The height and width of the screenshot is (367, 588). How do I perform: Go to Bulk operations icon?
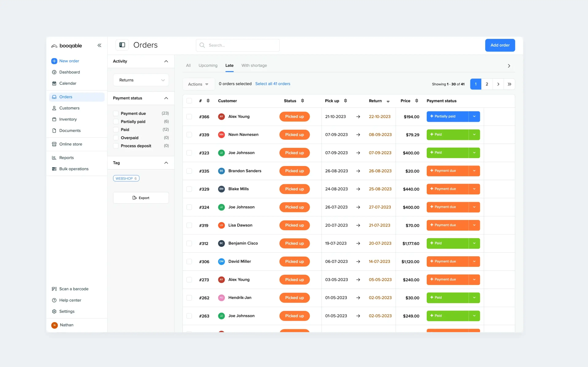54,169
